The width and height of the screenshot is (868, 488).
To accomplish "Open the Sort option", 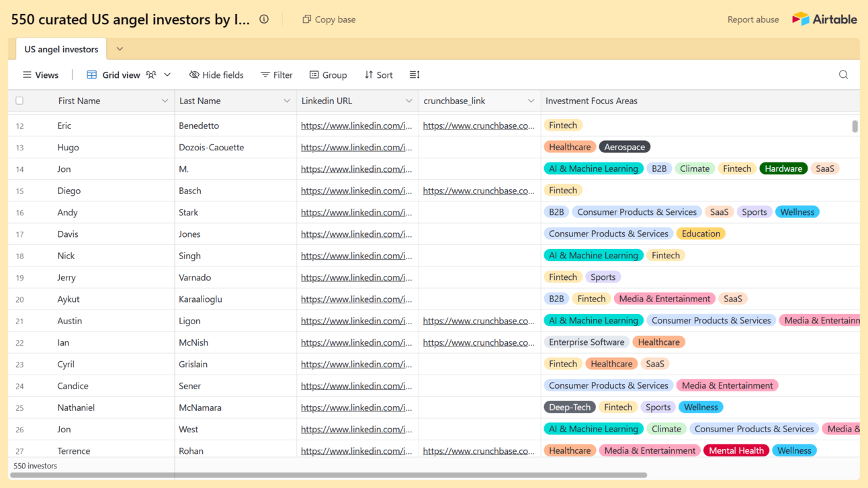I will pos(378,75).
